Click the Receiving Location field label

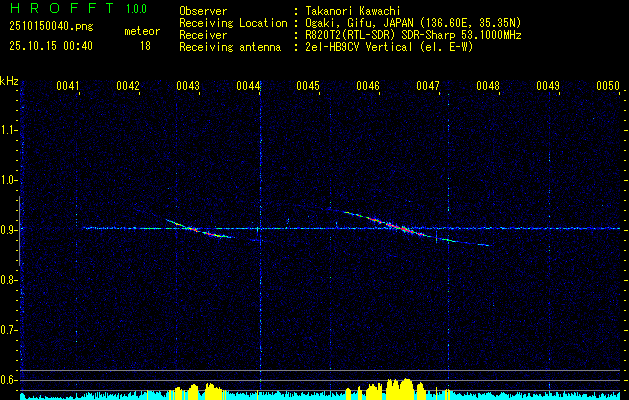coord(233,23)
